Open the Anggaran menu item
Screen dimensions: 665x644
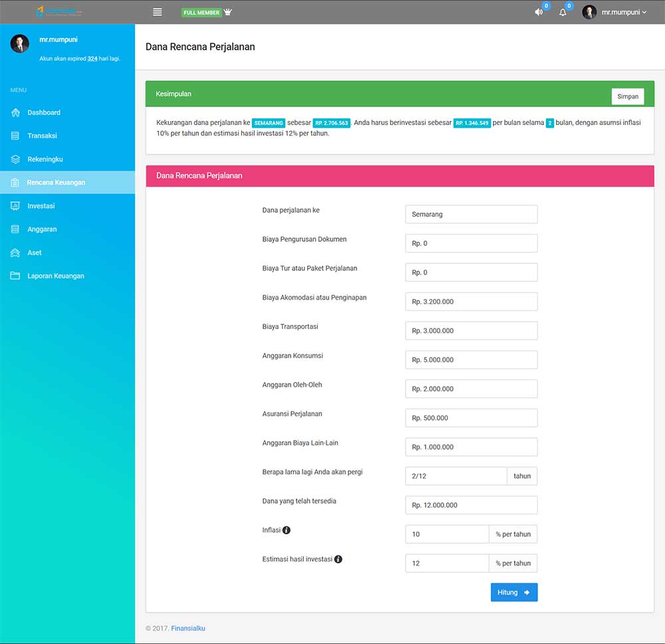[x=42, y=229]
